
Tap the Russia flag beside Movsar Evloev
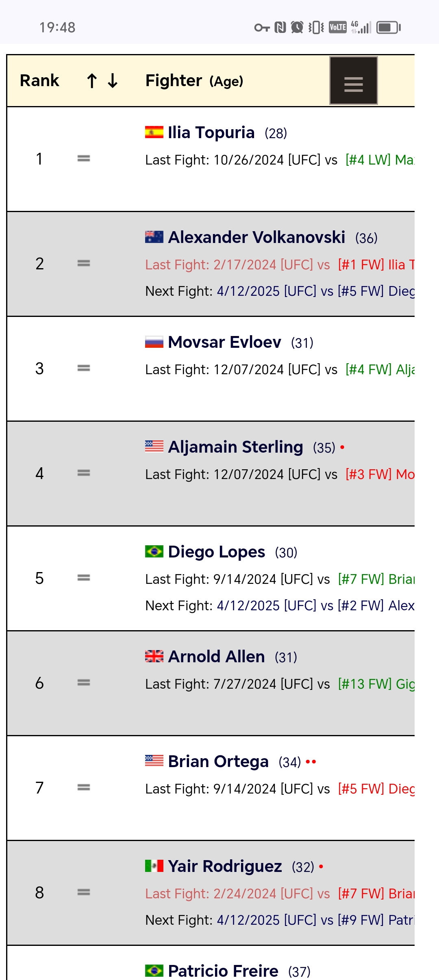pos(154,342)
